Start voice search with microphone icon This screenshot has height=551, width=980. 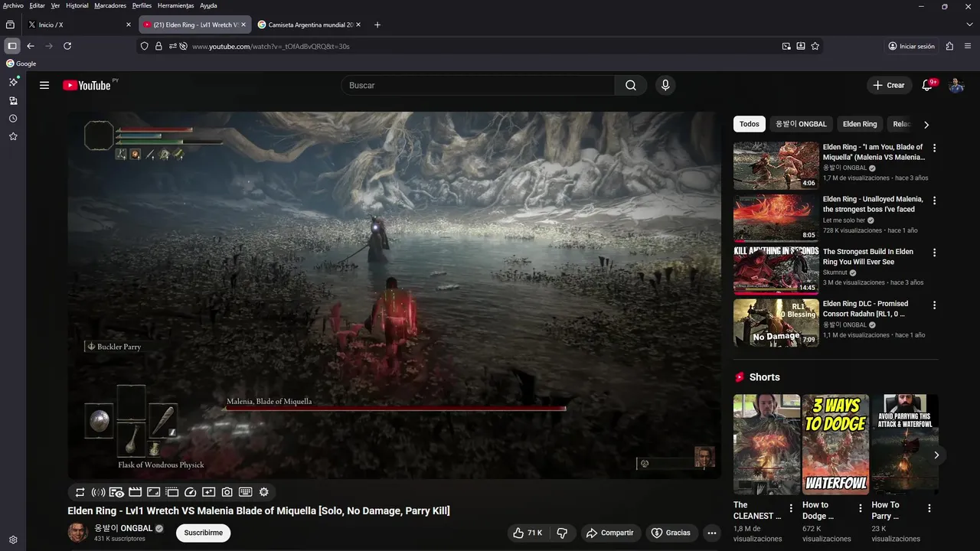click(x=665, y=85)
